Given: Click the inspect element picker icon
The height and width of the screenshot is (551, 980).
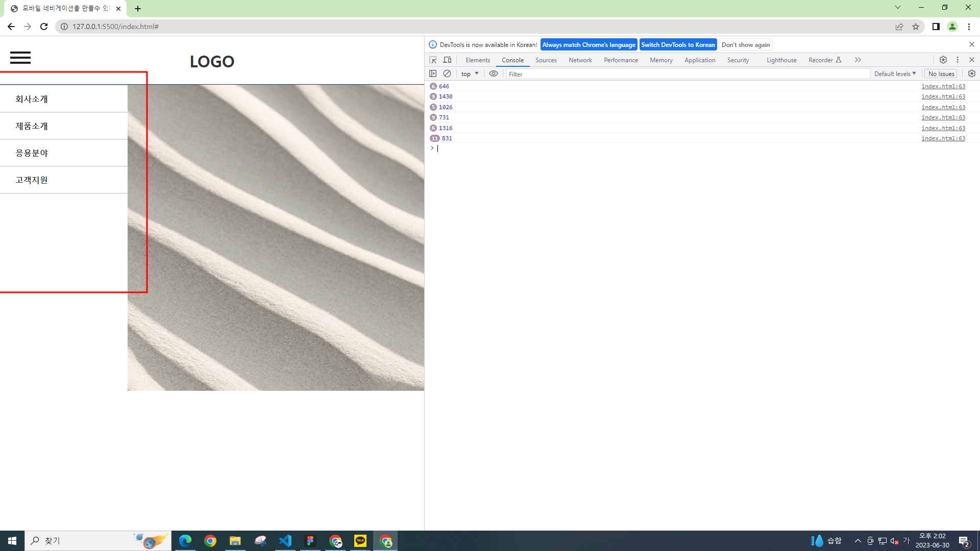Looking at the screenshot, I should point(433,60).
